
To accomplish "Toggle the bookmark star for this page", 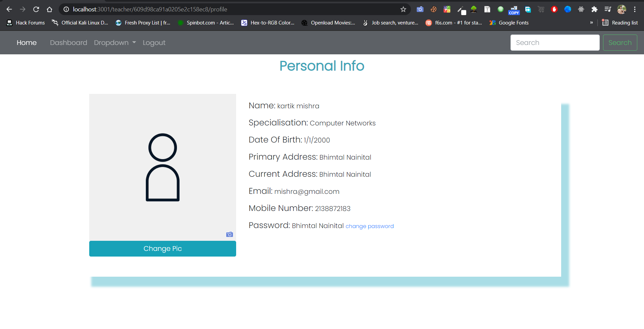I will 404,9.
